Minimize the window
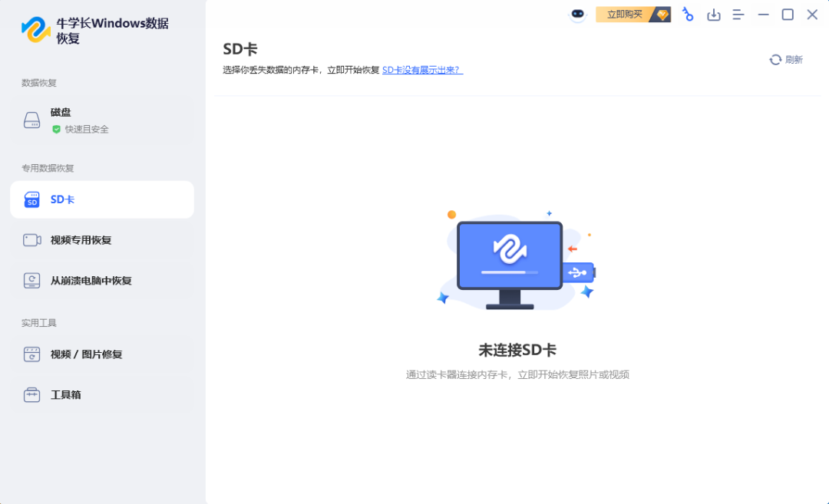The height and width of the screenshot is (504, 829). [x=763, y=15]
